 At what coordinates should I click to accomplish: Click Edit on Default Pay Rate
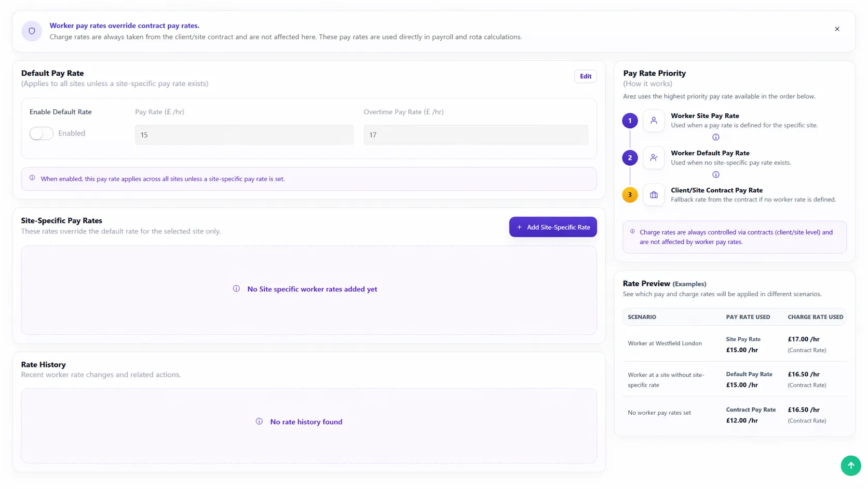585,76
